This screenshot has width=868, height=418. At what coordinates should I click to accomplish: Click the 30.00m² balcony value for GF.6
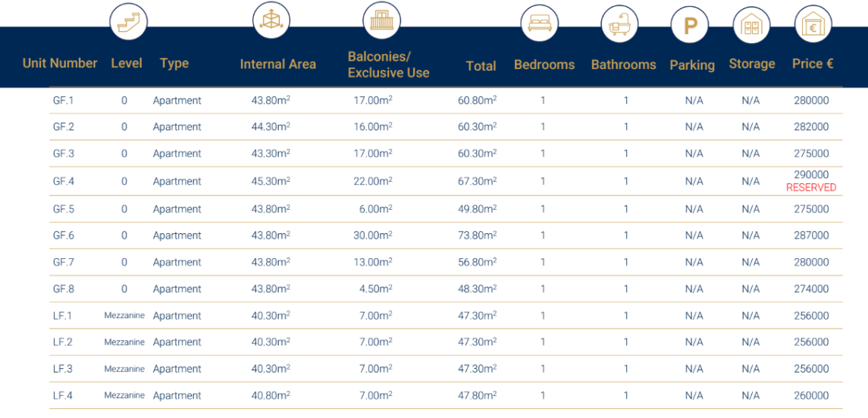coord(372,236)
